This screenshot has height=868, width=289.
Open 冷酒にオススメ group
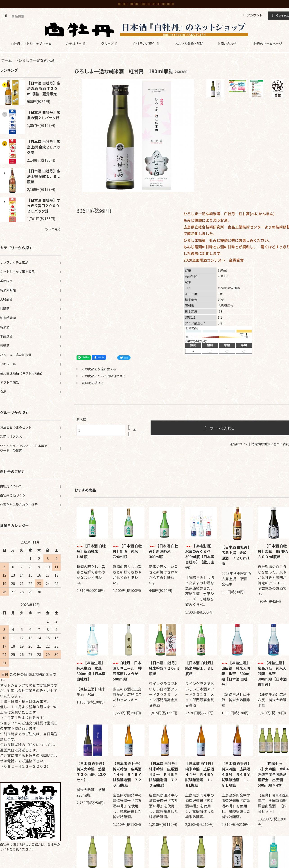tap(30, 437)
